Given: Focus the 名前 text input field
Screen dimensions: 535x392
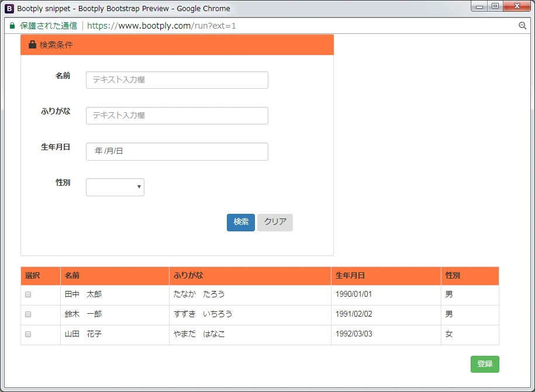Looking at the screenshot, I should coord(177,80).
